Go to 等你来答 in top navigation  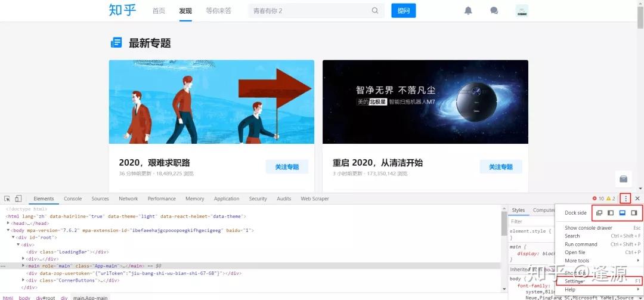(218, 11)
